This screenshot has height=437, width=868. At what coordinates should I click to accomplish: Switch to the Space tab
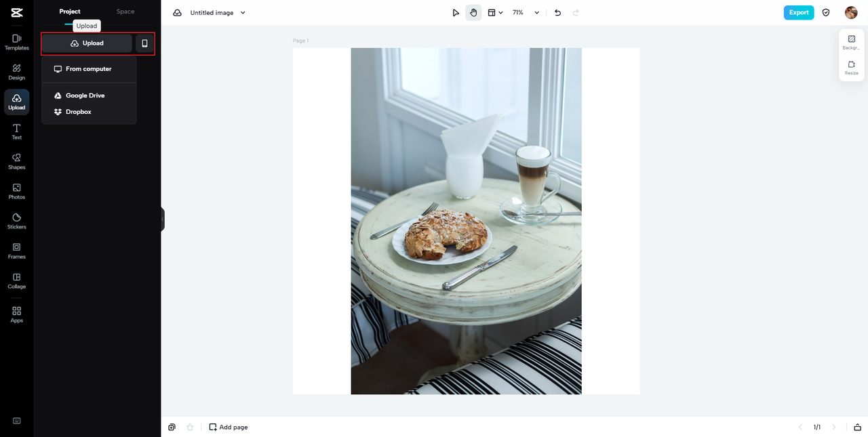[x=125, y=12]
